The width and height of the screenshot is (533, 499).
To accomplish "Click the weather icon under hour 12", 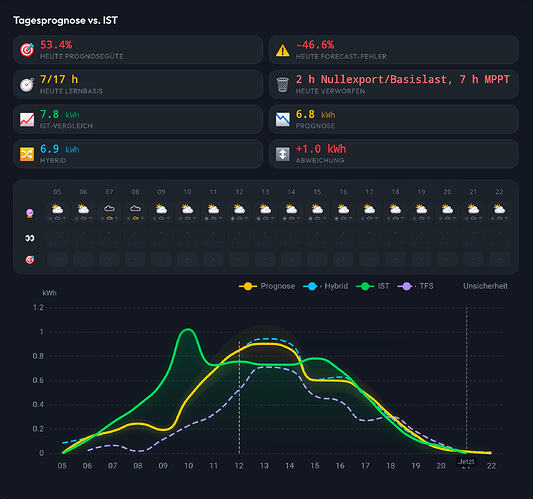I will (x=239, y=209).
